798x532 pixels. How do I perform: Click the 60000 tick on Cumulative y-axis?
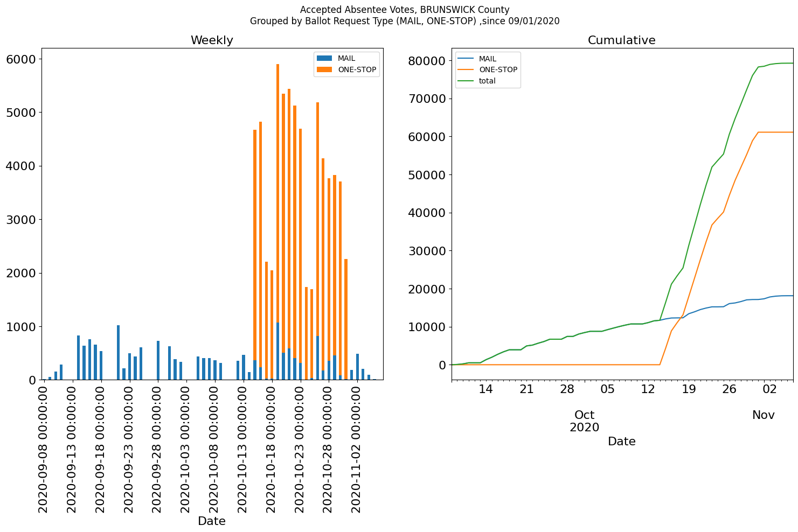coord(427,137)
